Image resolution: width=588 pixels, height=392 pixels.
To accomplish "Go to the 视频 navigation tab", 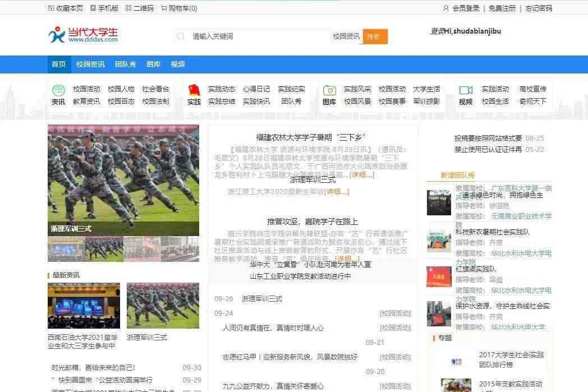I will point(178,64).
